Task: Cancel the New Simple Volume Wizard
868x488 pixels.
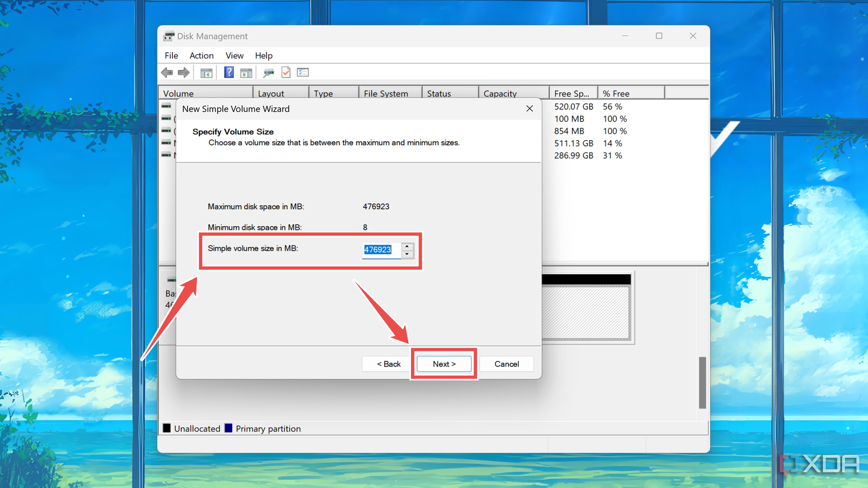Action: (506, 364)
